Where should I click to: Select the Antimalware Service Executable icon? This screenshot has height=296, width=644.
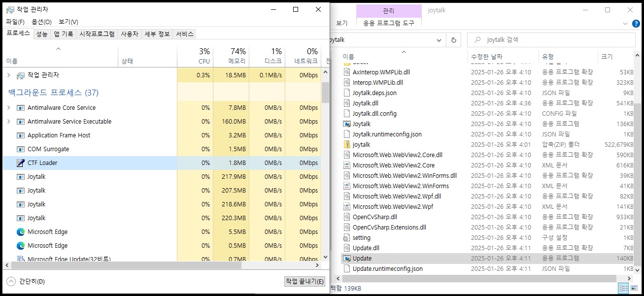coord(21,122)
